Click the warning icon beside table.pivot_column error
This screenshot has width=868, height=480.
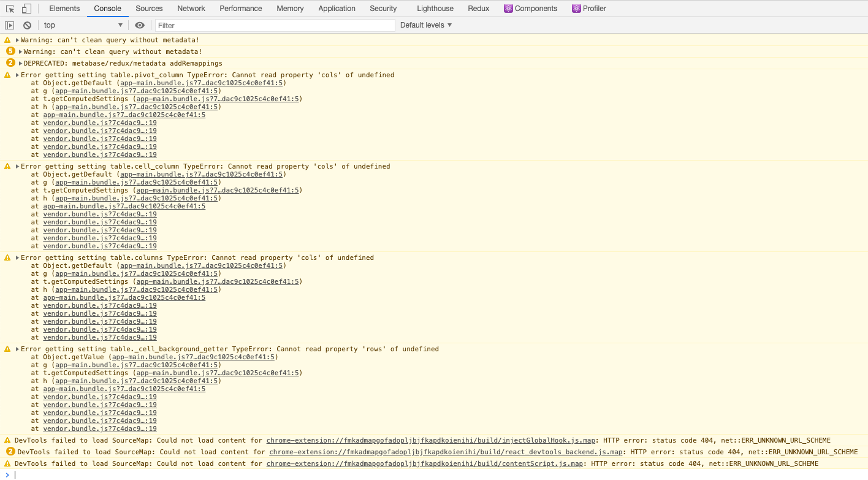[7, 75]
